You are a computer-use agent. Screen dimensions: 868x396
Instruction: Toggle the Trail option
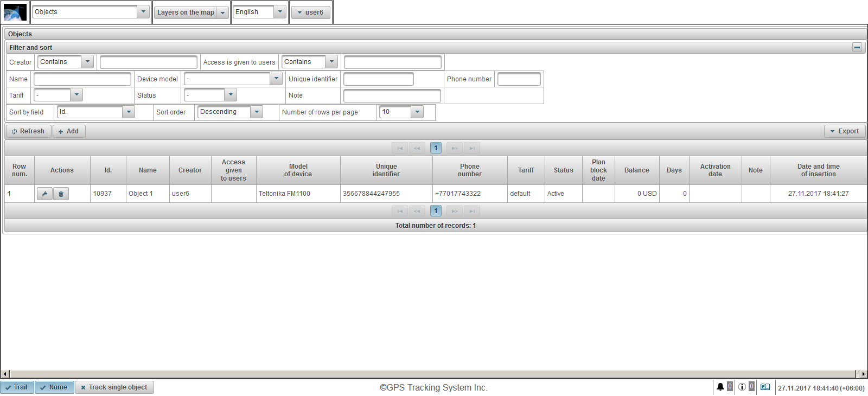(17, 387)
